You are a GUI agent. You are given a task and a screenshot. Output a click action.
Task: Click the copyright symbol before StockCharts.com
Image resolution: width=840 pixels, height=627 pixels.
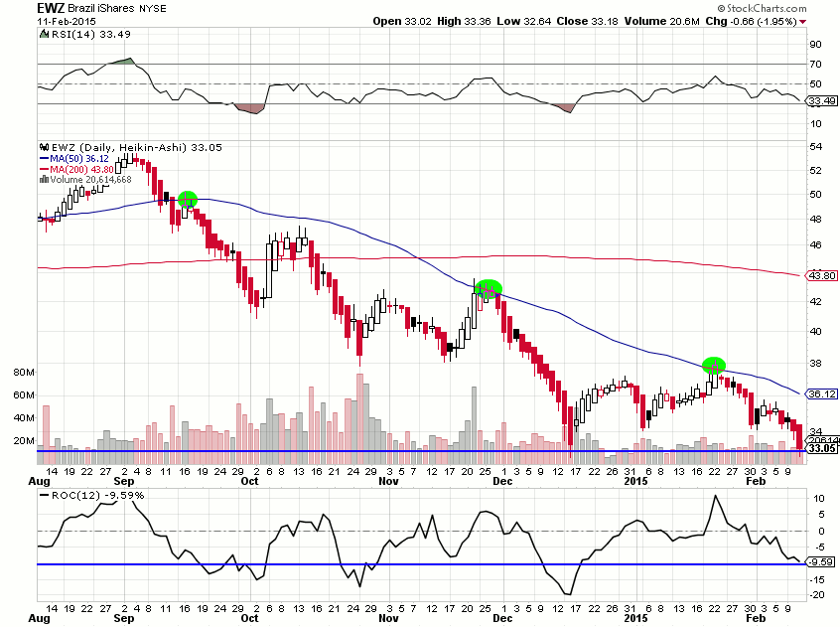click(721, 9)
